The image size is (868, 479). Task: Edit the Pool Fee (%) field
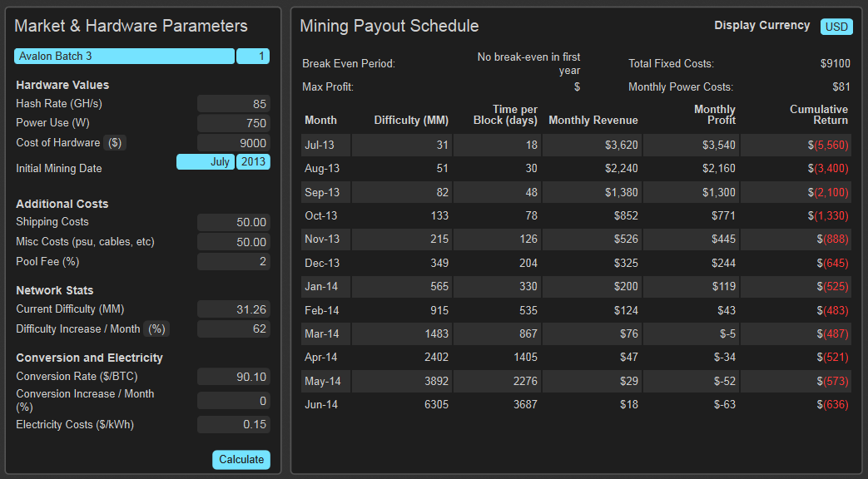pos(234,261)
